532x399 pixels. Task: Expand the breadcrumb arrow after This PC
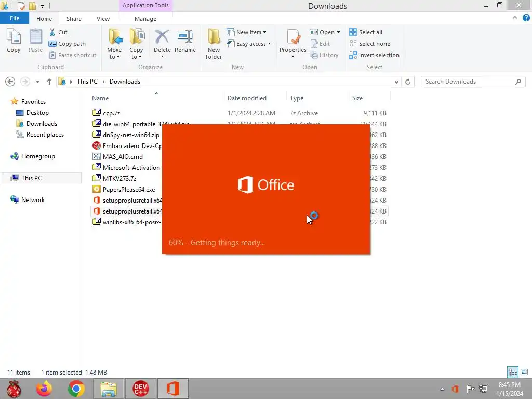103,82
